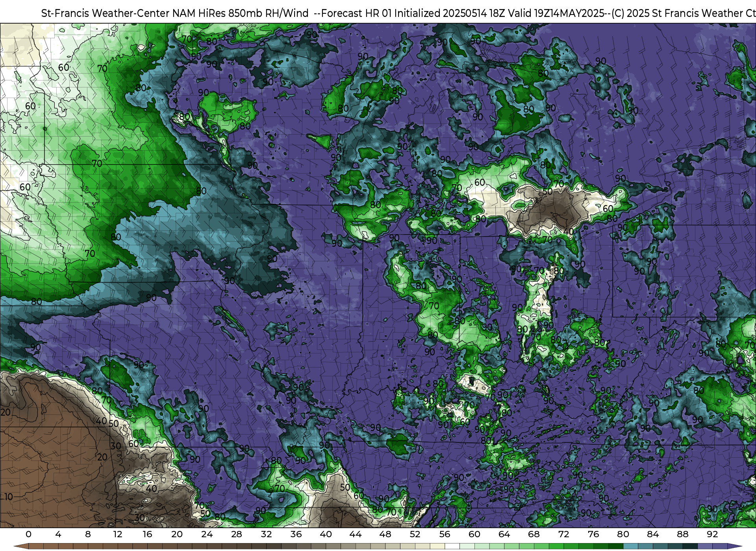Click the colorbar tick label "88"
This screenshot has height=551, width=756.
682,534
